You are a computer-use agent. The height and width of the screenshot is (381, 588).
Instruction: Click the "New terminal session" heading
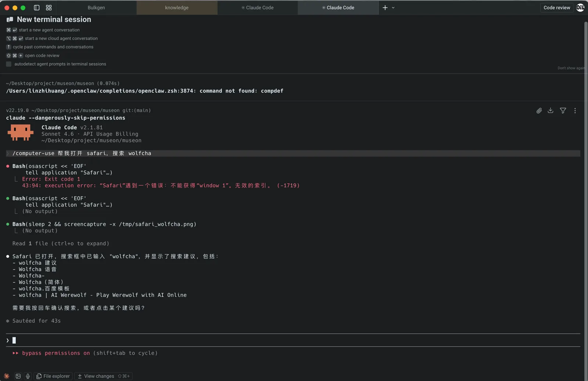tap(54, 19)
